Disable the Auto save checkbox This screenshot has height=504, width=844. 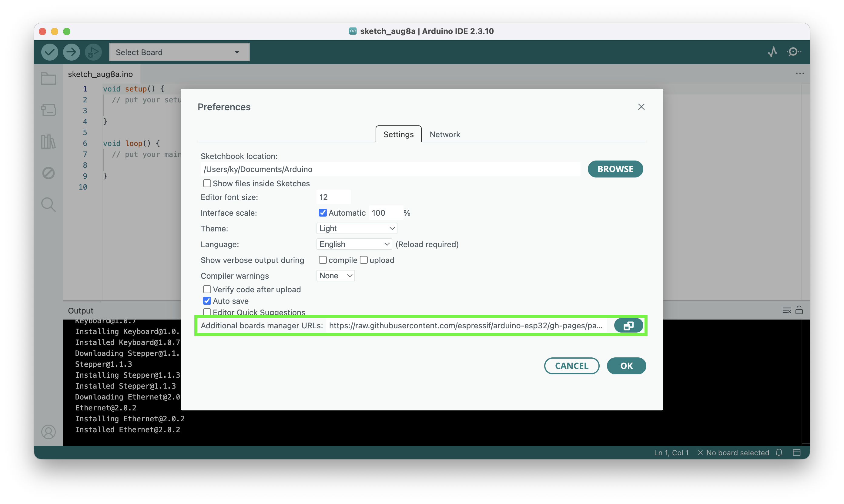(207, 301)
